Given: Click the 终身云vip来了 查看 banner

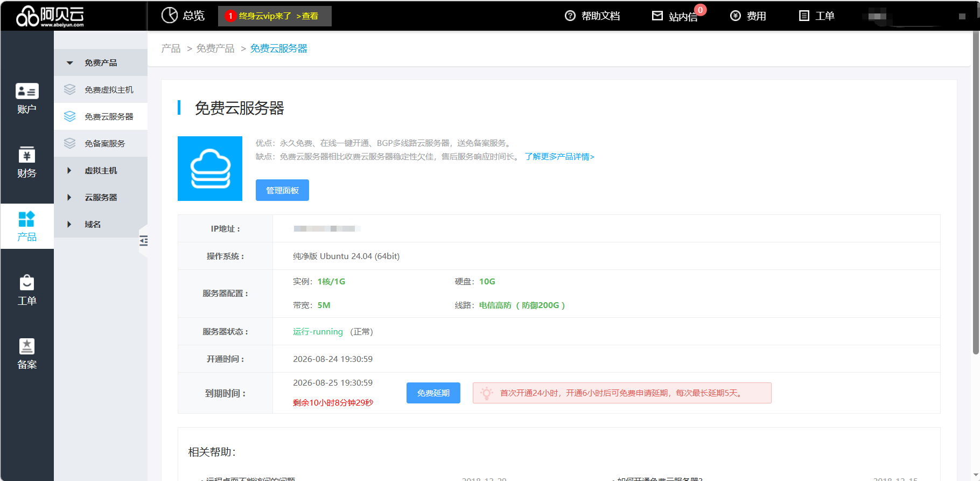Looking at the screenshot, I should pyautogui.click(x=275, y=16).
